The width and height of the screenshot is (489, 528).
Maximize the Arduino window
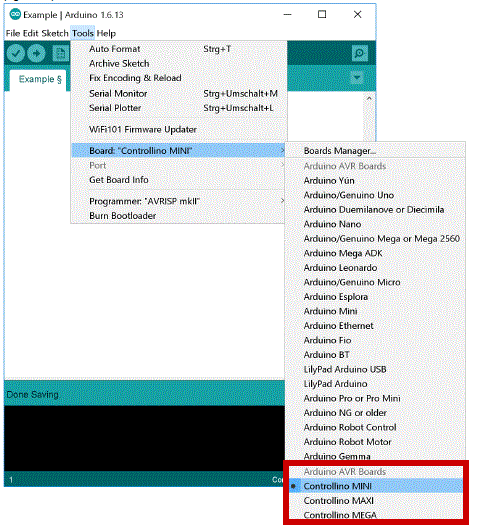322,14
